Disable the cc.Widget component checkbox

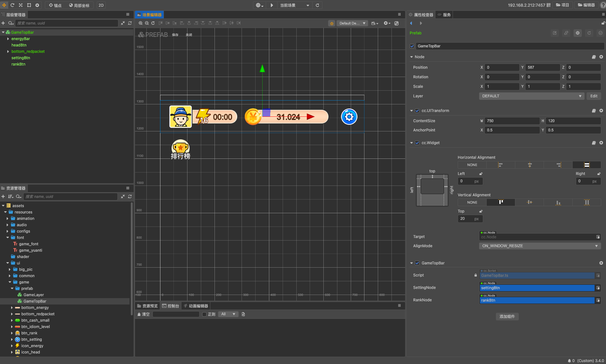pos(417,143)
